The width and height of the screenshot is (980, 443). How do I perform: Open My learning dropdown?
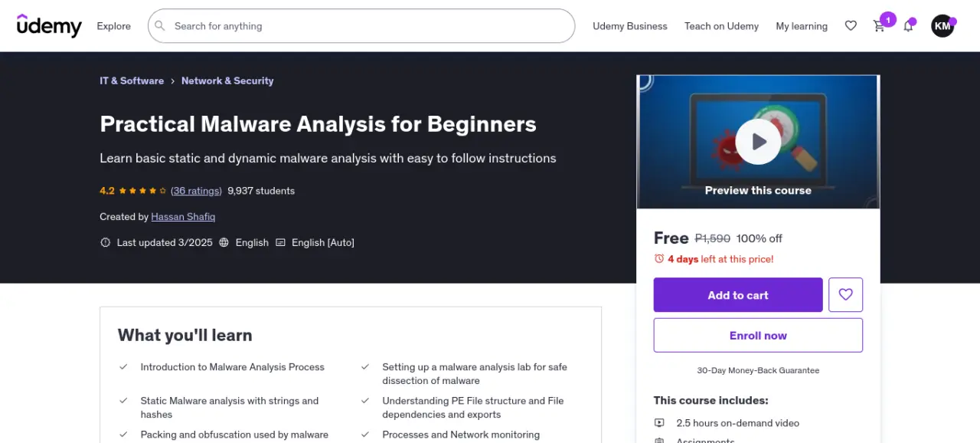pos(802,26)
